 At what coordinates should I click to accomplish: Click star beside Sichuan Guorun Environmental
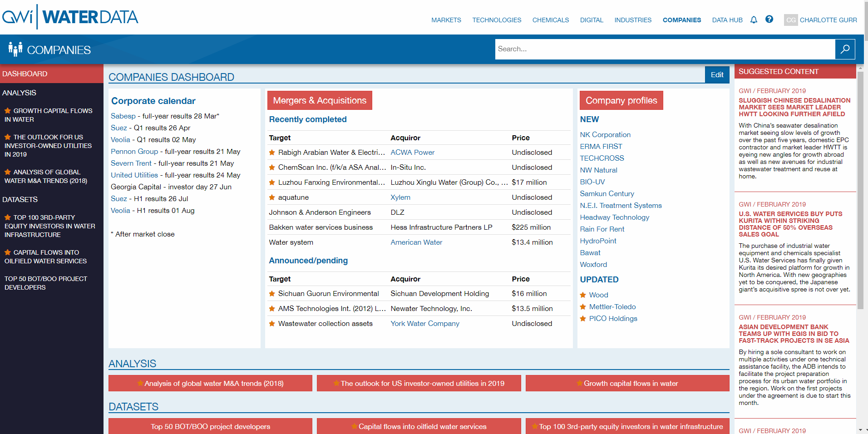coord(272,294)
